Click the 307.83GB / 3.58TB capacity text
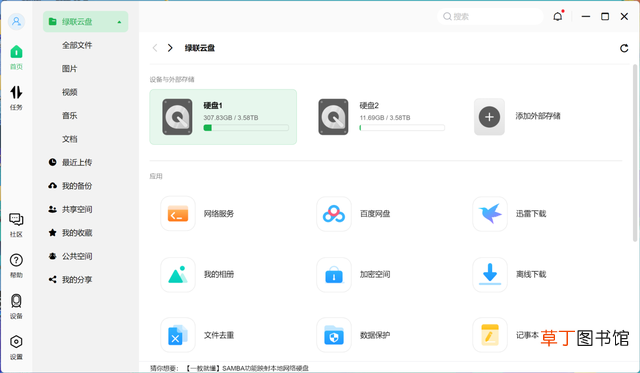The height and width of the screenshot is (373, 640). pos(231,118)
